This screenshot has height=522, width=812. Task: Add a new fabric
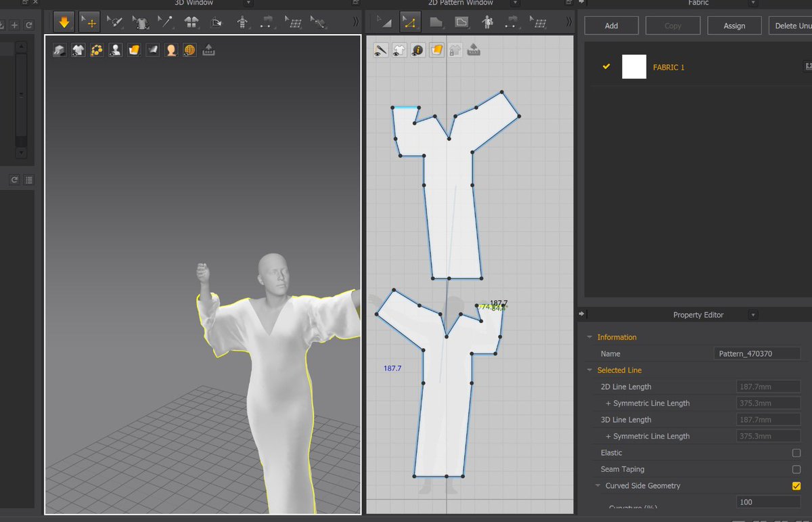tap(612, 26)
